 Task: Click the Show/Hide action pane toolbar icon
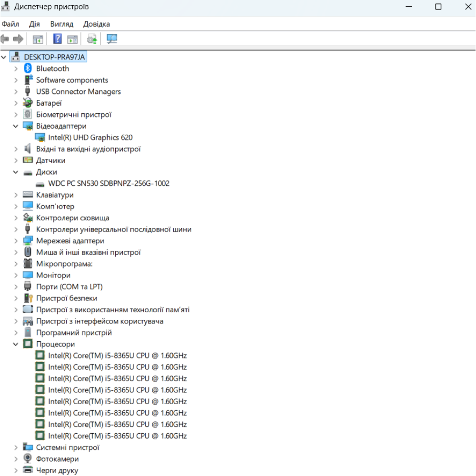pos(72,39)
